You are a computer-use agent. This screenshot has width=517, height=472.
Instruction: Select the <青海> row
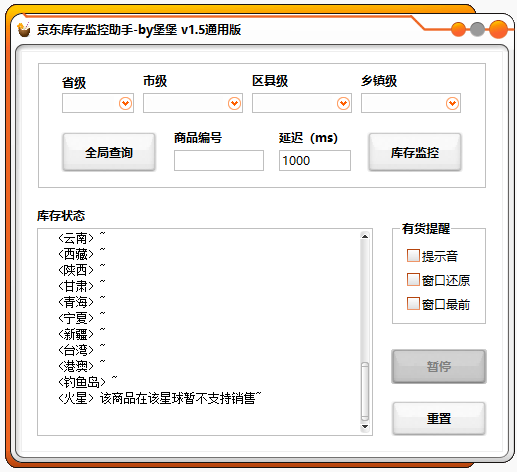pos(82,302)
